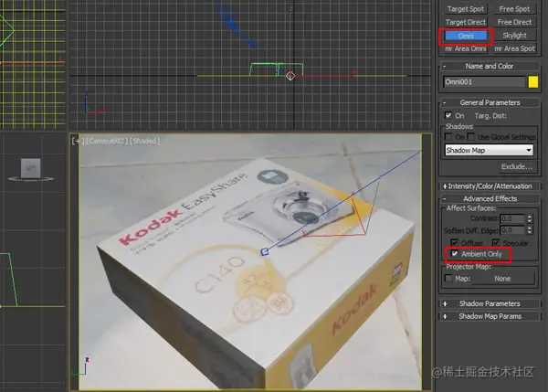Select the Free Direct light button
This screenshot has width=548, height=392.
(x=514, y=22)
